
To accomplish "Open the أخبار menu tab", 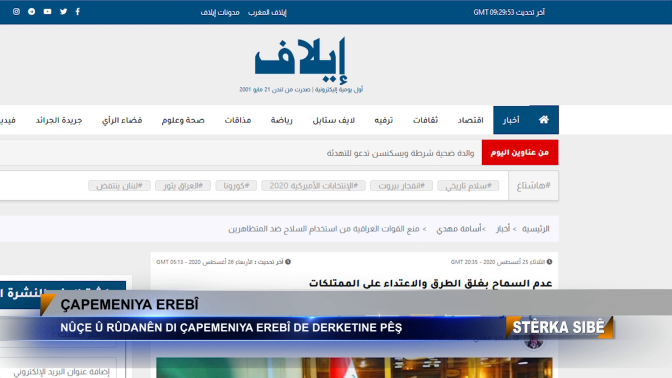I will [x=511, y=120].
